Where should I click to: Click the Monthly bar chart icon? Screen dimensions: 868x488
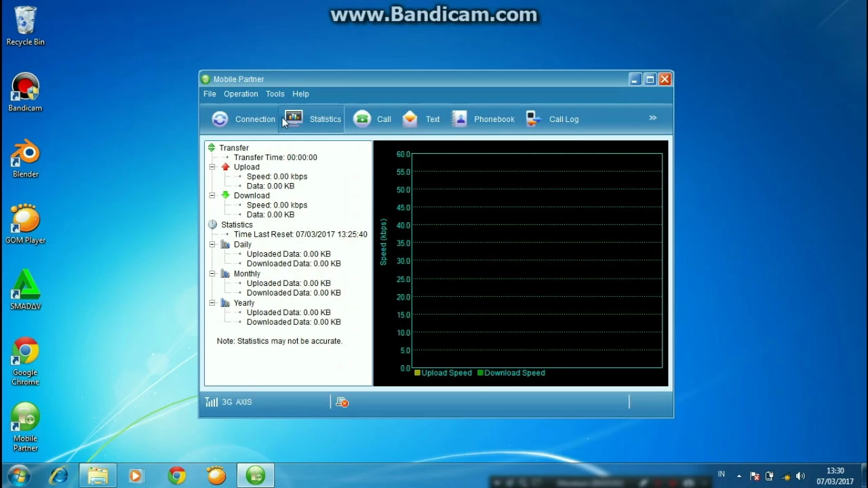(225, 274)
